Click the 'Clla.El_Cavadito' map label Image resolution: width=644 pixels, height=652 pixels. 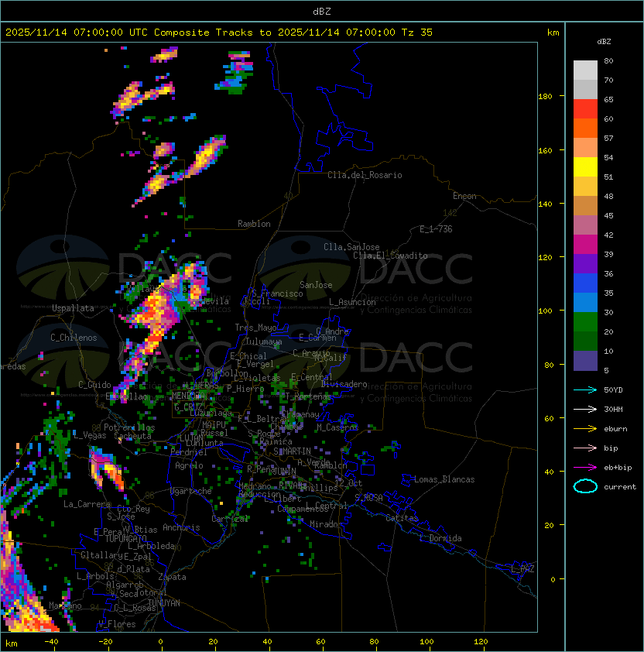(x=390, y=256)
